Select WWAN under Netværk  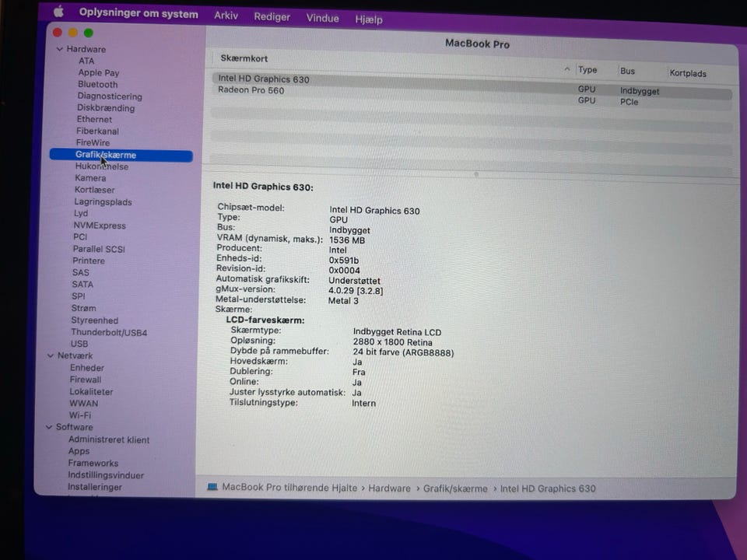coord(84,404)
